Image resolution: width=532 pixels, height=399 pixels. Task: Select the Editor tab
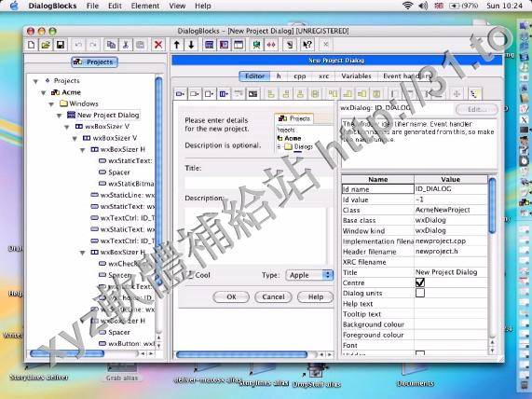tap(254, 76)
